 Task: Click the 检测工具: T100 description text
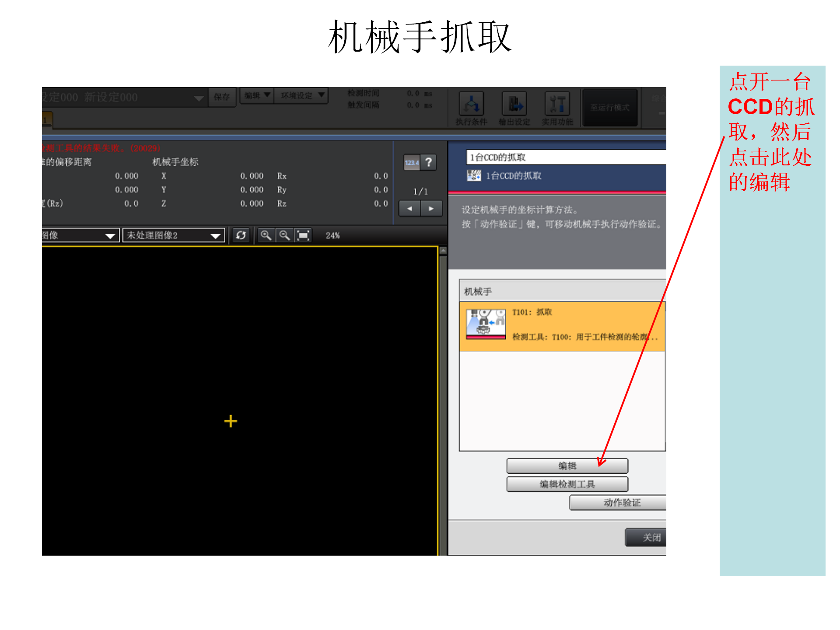click(585, 337)
